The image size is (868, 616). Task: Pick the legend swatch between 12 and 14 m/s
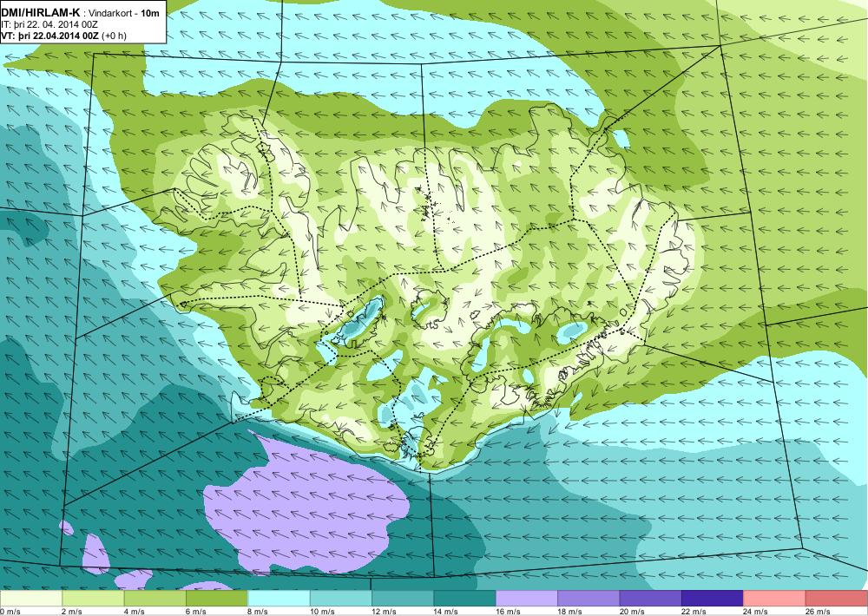(x=403, y=599)
